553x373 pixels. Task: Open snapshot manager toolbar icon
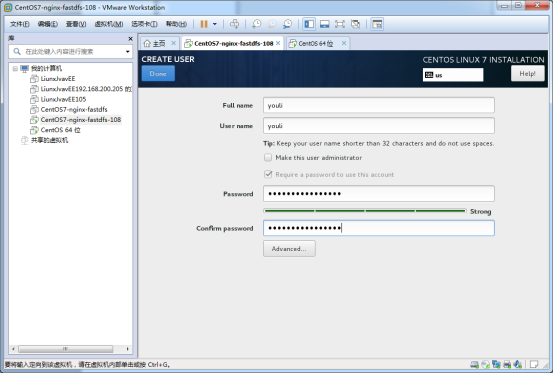tap(287, 24)
